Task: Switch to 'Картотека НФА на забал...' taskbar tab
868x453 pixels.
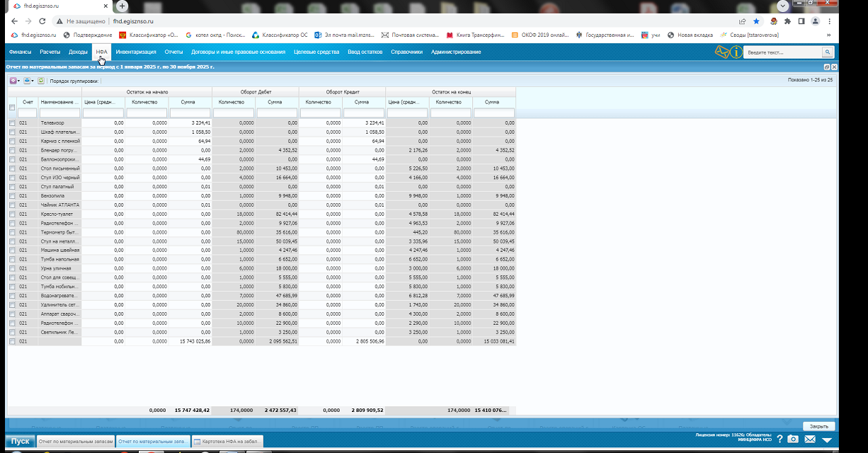Action: (227, 441)
